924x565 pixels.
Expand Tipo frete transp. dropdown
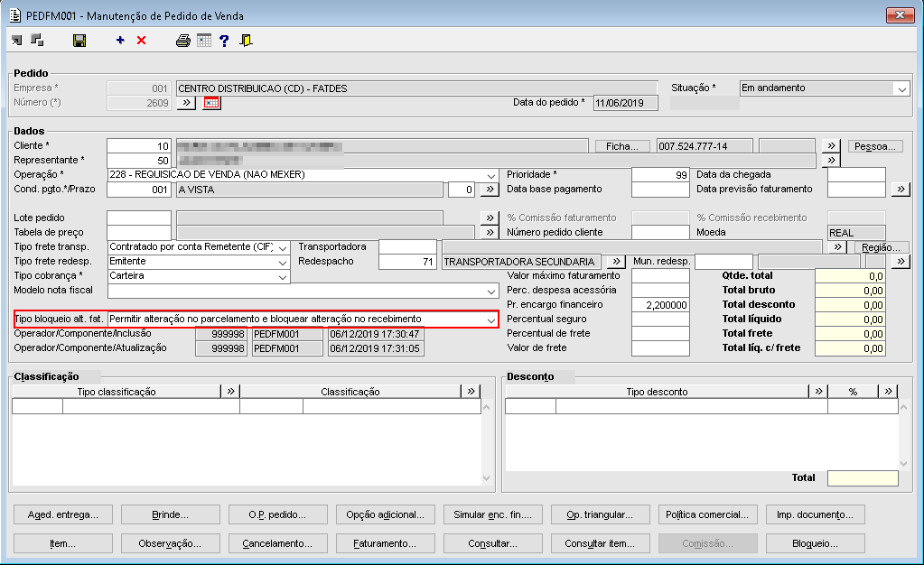[x=283, y=247]
